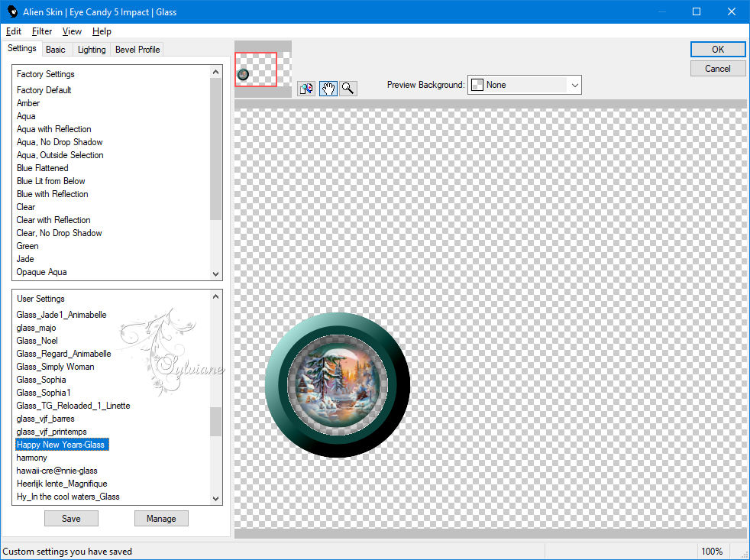Viewport: 750px width, 560px height.
Task: Select Glass_Simply Woman user setting
Action: 55,366
